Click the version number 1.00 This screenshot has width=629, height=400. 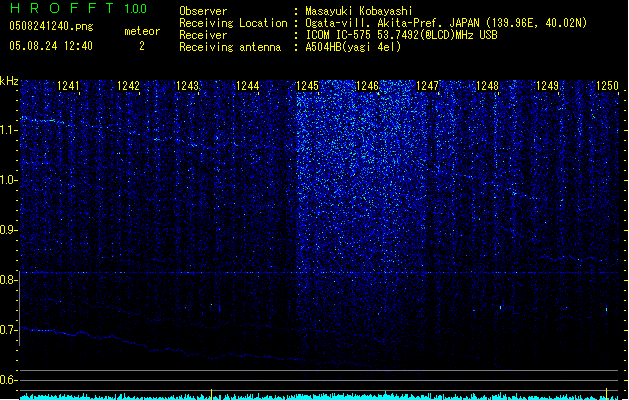[x=136, y=9]
